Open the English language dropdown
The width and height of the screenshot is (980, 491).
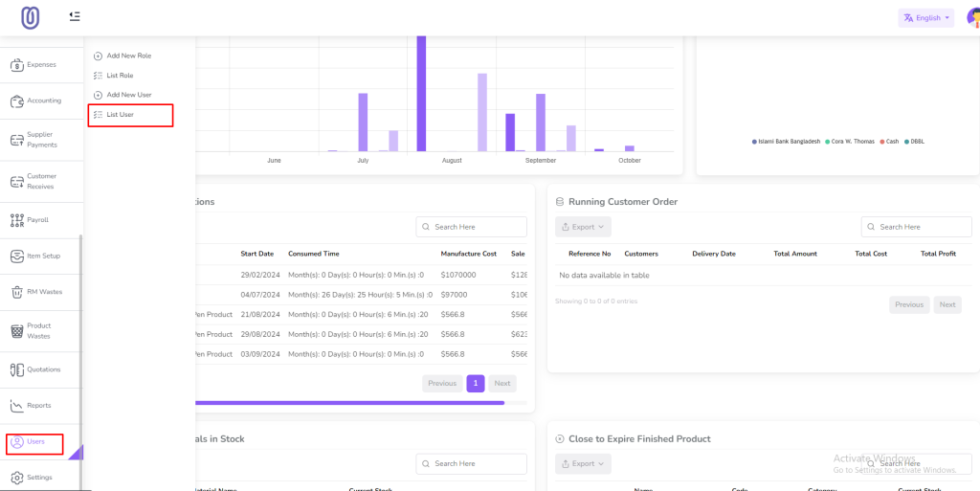(x=926, y=18)
